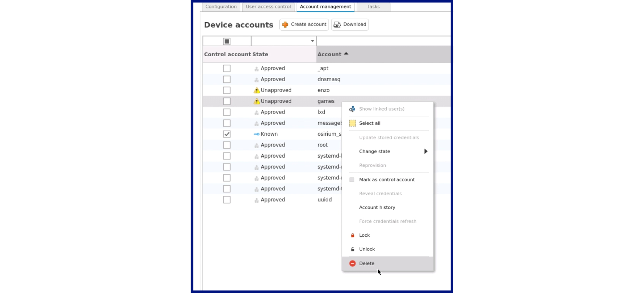The width and height of the screenshot is (644, 293).
Task: Click the approved user icon for _apt
Action: (x=257, y=69)
